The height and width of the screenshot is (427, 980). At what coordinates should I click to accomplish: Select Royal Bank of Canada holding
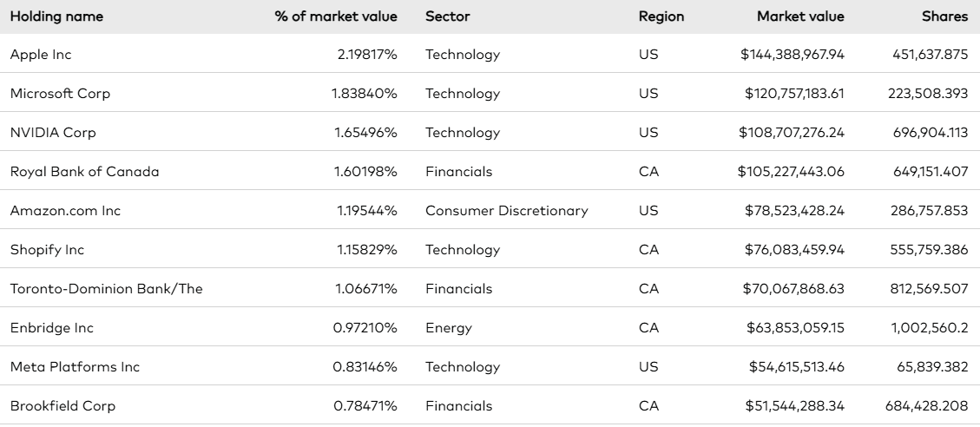point(84,172)
